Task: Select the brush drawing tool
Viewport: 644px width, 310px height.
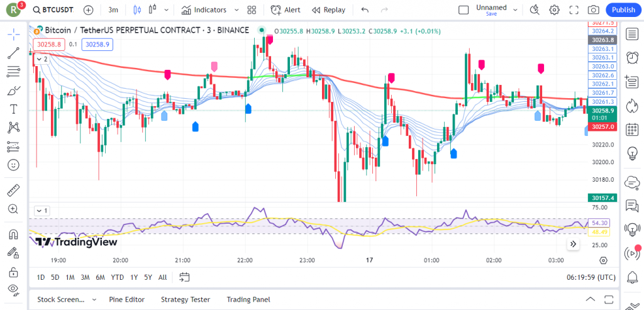Action: (14, 91)
